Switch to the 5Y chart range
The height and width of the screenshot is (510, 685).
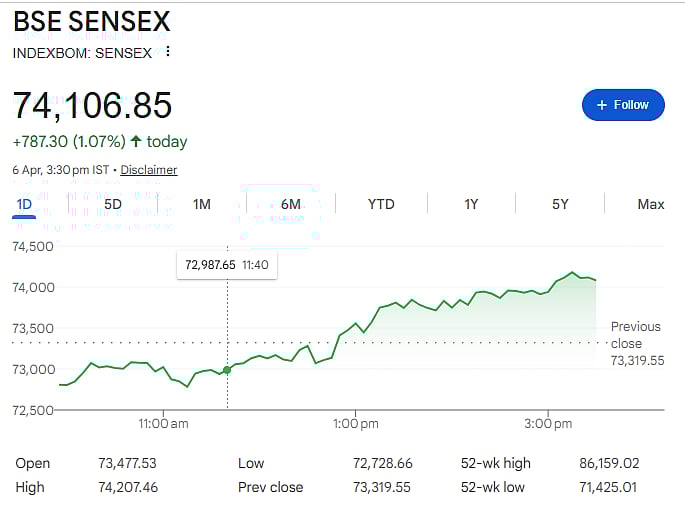[x=560, y=204]
